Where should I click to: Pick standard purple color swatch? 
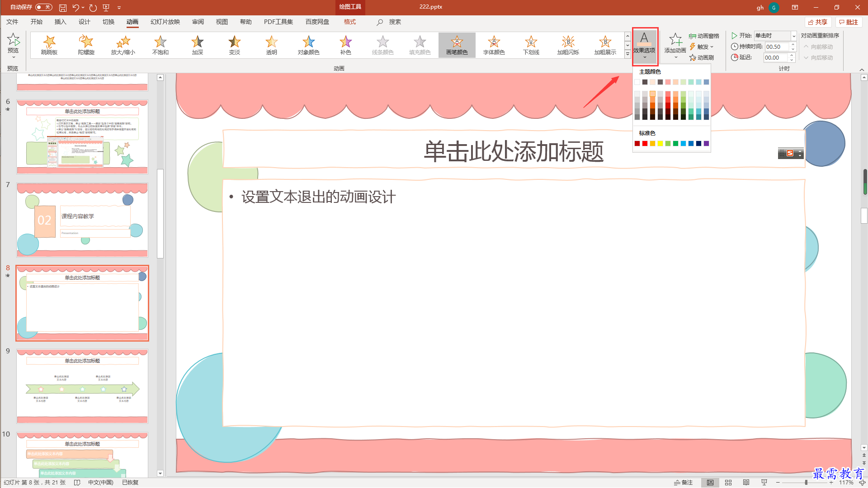point(706,144)
